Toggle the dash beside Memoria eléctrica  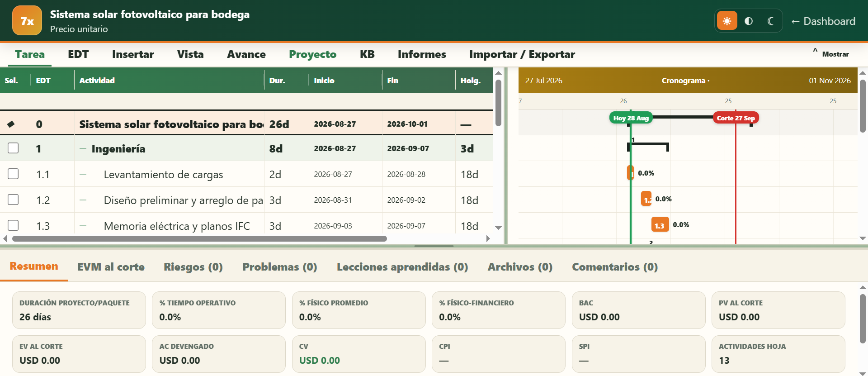click(x=83, y=226)
